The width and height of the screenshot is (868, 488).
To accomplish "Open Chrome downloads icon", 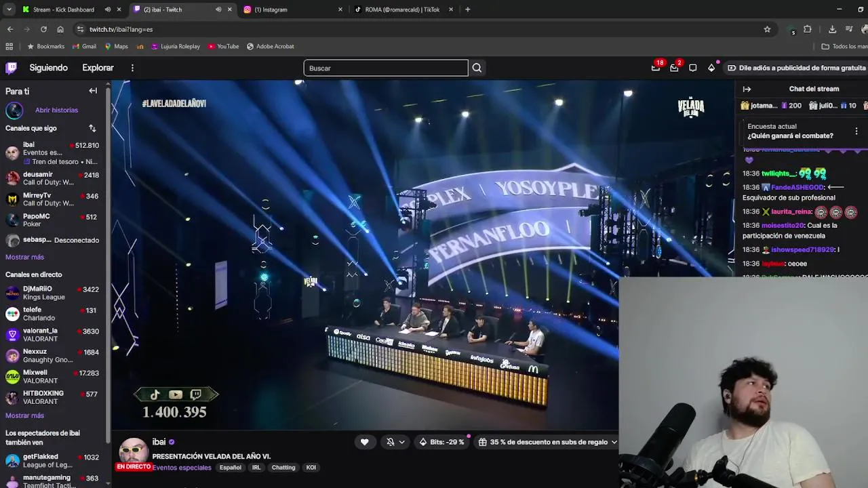I will pyautogui.click(x=832, y=29).
